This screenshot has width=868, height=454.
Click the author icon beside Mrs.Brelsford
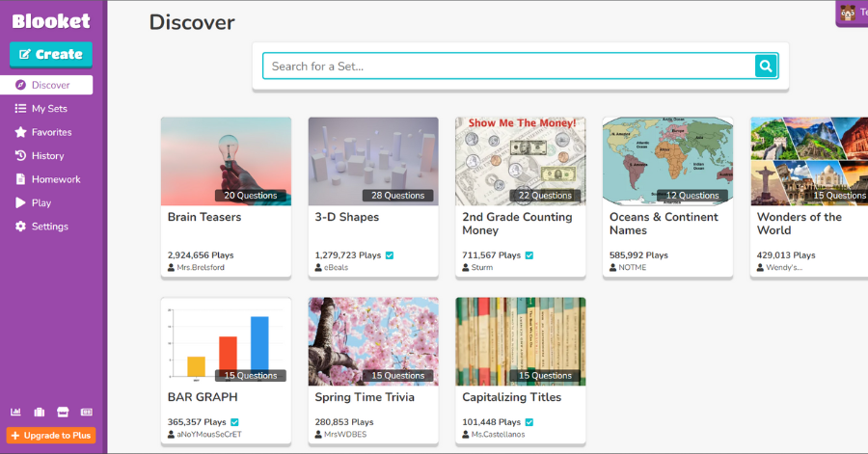tap(171, 268)
